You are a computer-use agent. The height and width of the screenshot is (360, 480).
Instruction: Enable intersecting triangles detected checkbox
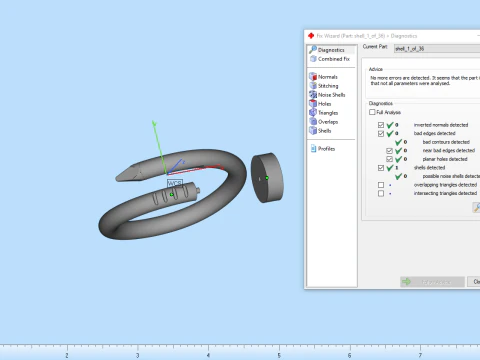click(x=381, y=193)
